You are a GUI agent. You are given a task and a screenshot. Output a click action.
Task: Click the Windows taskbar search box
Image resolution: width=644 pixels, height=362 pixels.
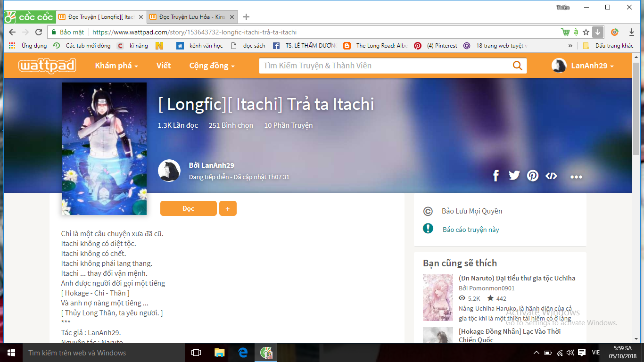click(x=103, y=353)
